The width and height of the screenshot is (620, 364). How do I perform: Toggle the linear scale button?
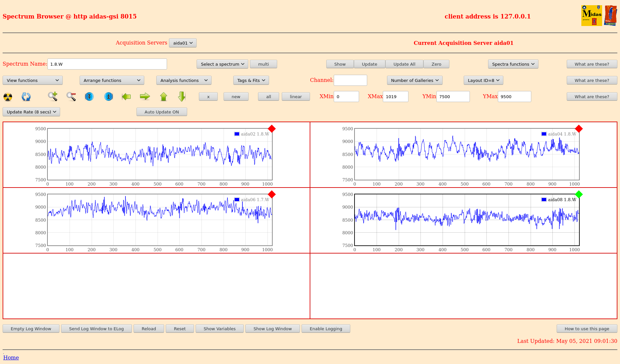296,97
